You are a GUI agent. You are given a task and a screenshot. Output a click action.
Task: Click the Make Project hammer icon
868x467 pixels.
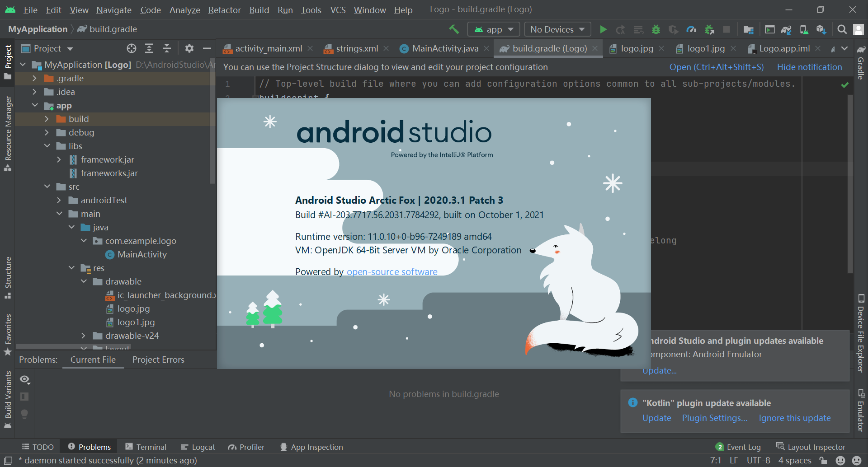pyautogui.click(x=454, y=29)
